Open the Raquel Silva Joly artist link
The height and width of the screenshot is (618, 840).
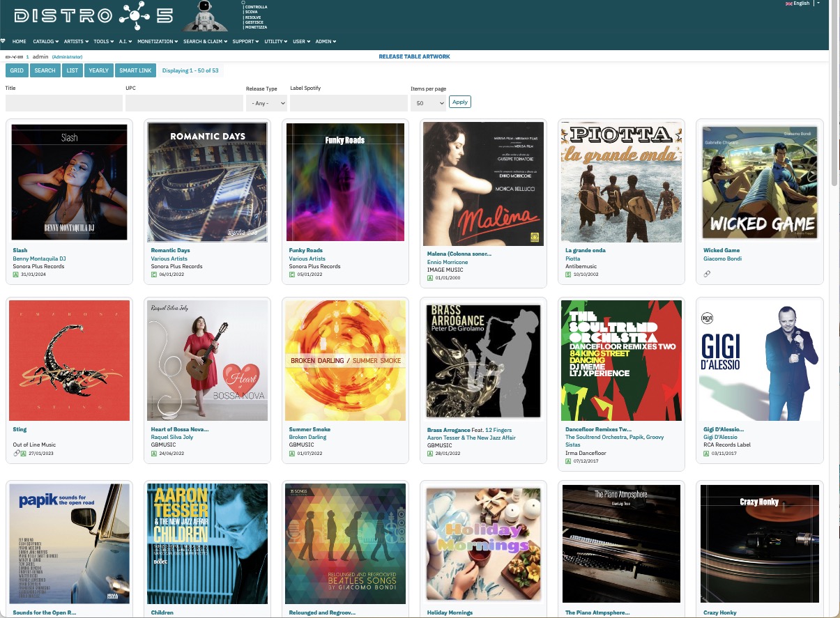tap(172, 437)
